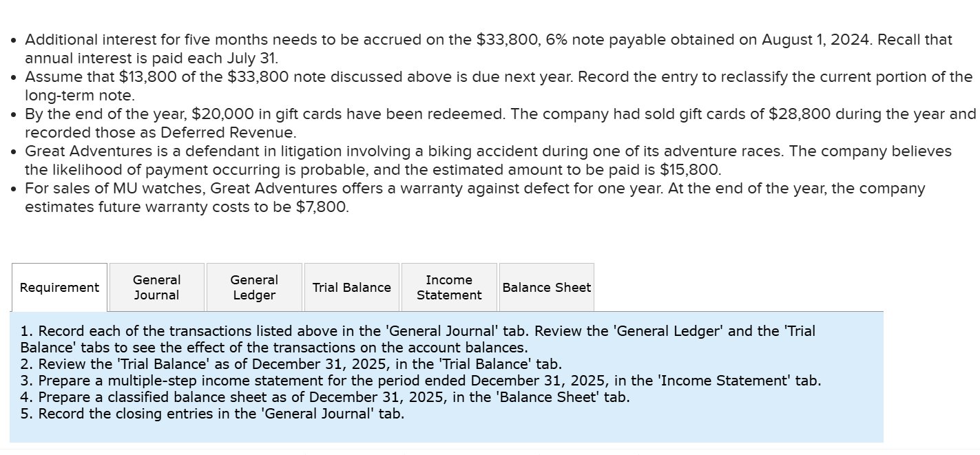Switch to the Balance Sheet tab
Viewport: 980px width, 455px height.
click(x=546, y=286)
